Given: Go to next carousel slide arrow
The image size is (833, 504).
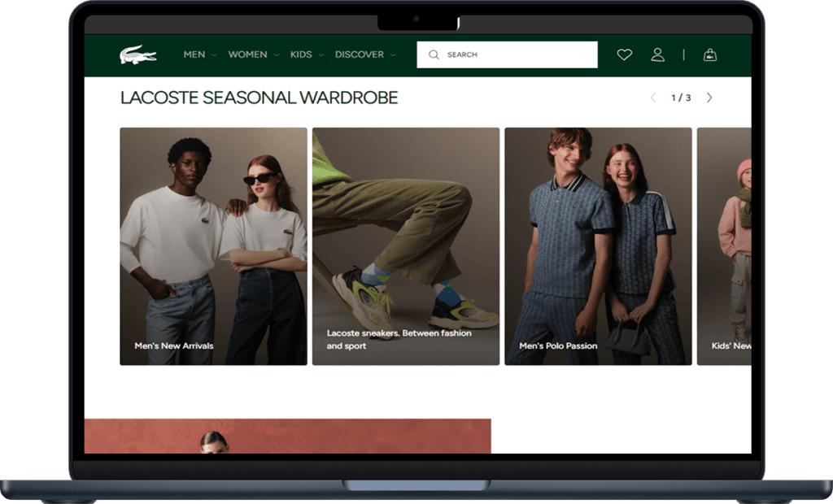Looking at the screenshot, I should 709,98.
